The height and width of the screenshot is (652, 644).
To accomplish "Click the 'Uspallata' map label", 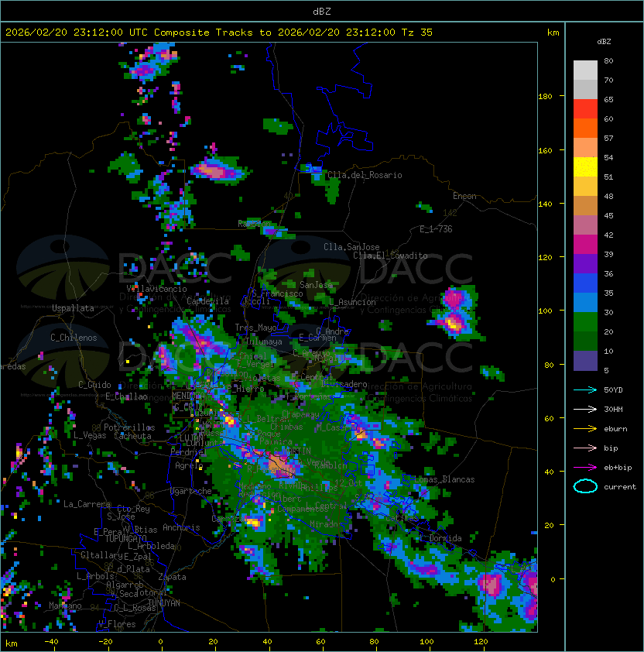I will 73,308.
